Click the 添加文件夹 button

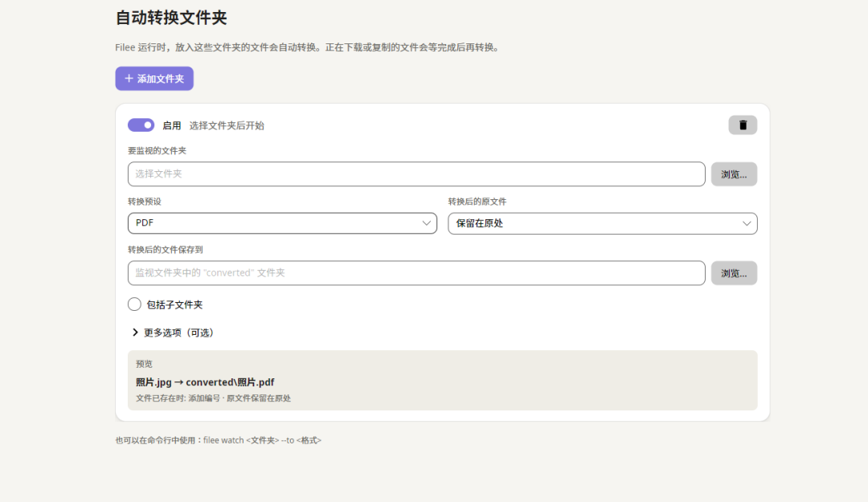pos(154,79)
